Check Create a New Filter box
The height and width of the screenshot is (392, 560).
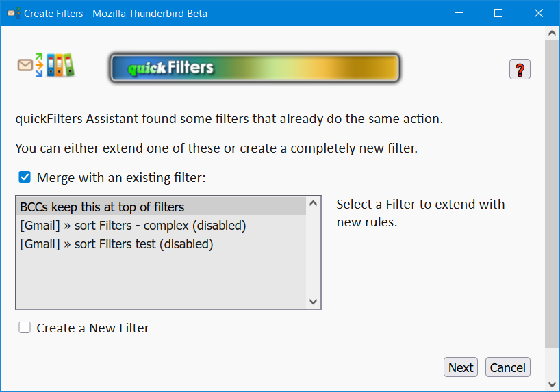[x=25, y=328]
